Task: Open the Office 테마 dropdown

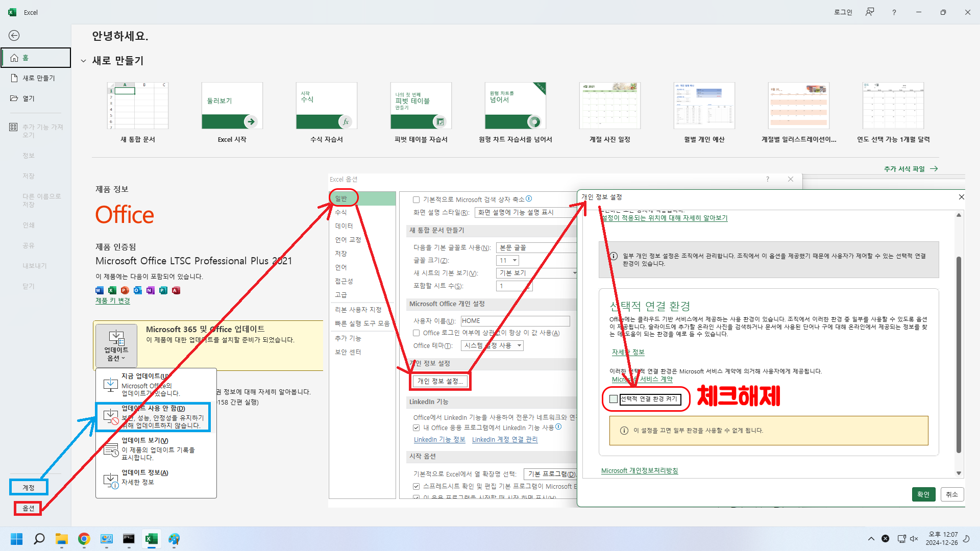Action: (492, 345)
